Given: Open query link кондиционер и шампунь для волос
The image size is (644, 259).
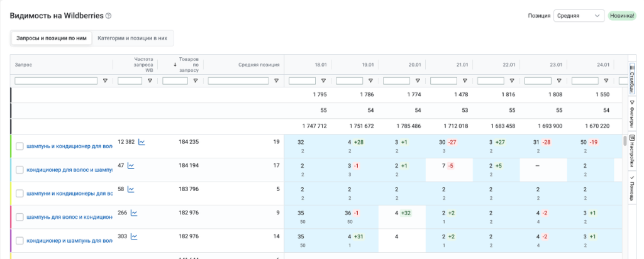Looking at the screenshot, I should [x=69, y=240].
